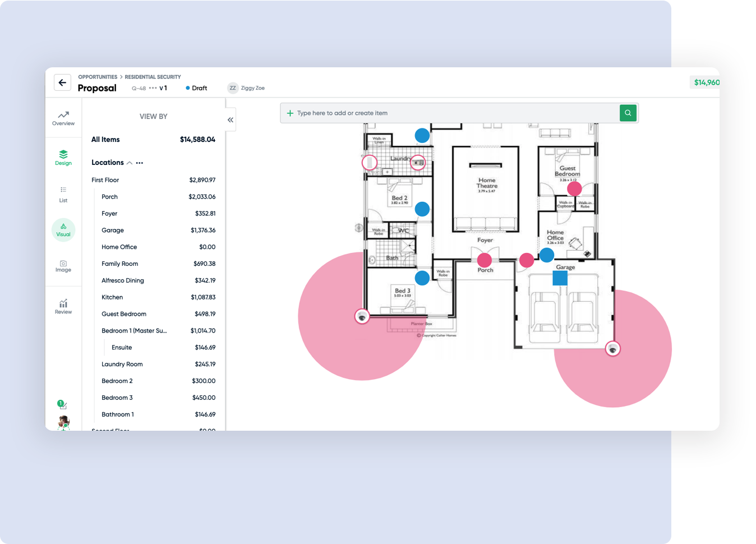Select the outlined marker left of Laundry
This screenshot has width=756, height=544.
369,163
